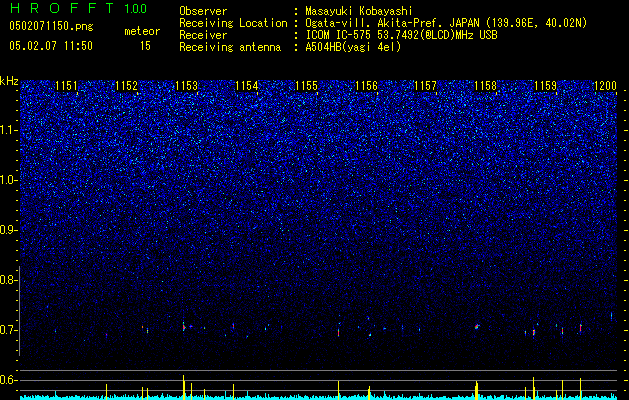Click the 1.1 frequency axis label
This screenshot has height=400, width=629.
(x=9, y=130)
